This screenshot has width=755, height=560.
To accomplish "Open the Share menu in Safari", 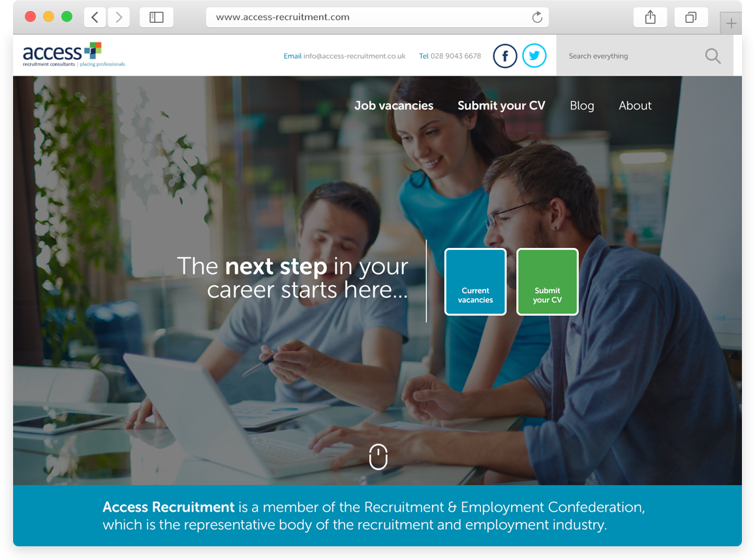I will (650, 17).
